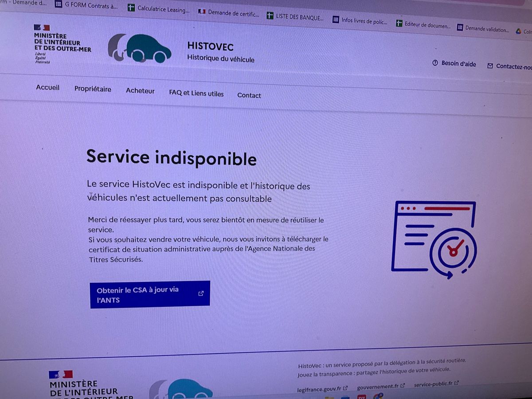The height and width of the screenshot is (399, 532).
Task: Click 'Obtenir le CSA à jour via l'ANTS' button
Action: (x=150, y=294)
